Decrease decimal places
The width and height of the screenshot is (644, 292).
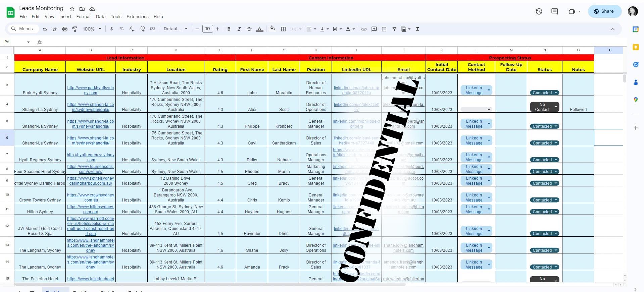click(132, 29)
